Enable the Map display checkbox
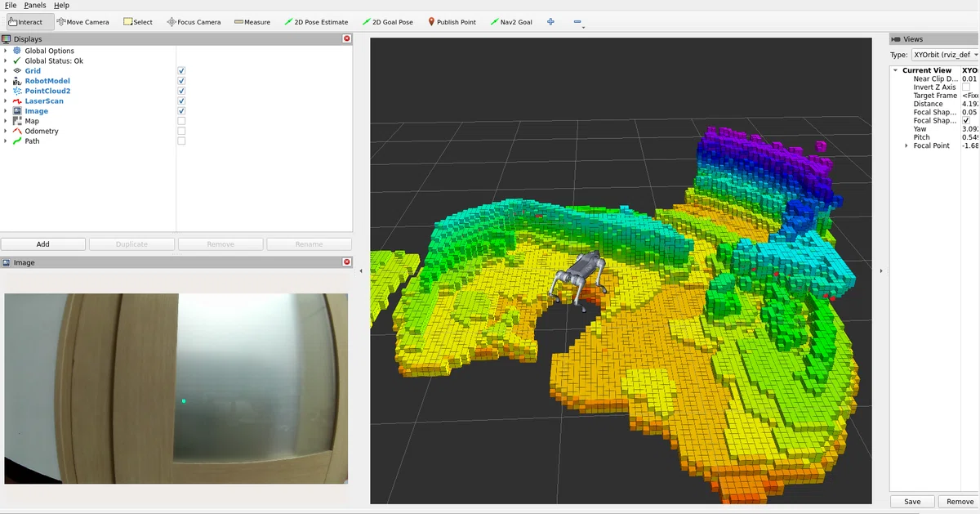The height and width of the screenshot is (514, 980). pos(181,121)
